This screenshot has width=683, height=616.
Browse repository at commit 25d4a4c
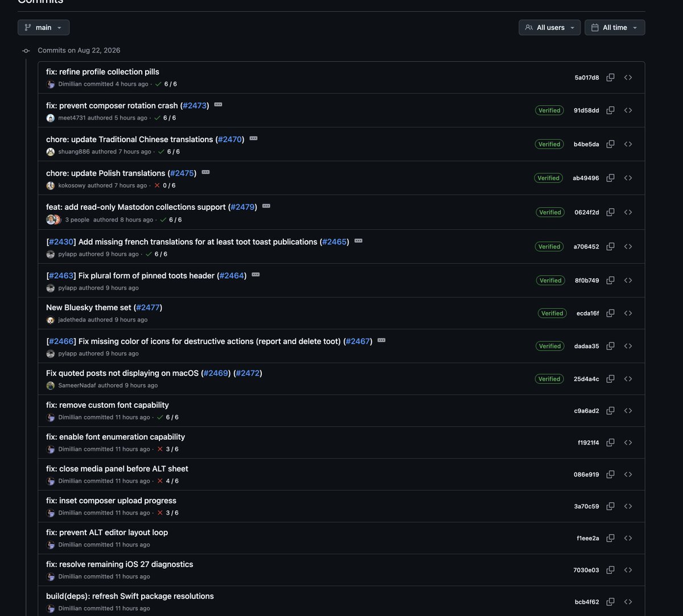click(x=628, y=379)
